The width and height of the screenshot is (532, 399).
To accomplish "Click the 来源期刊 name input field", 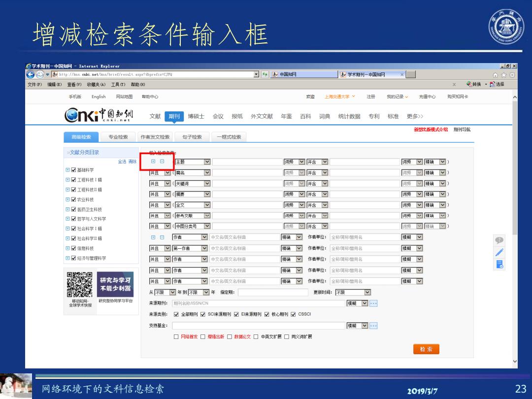I will click(259, 303).
